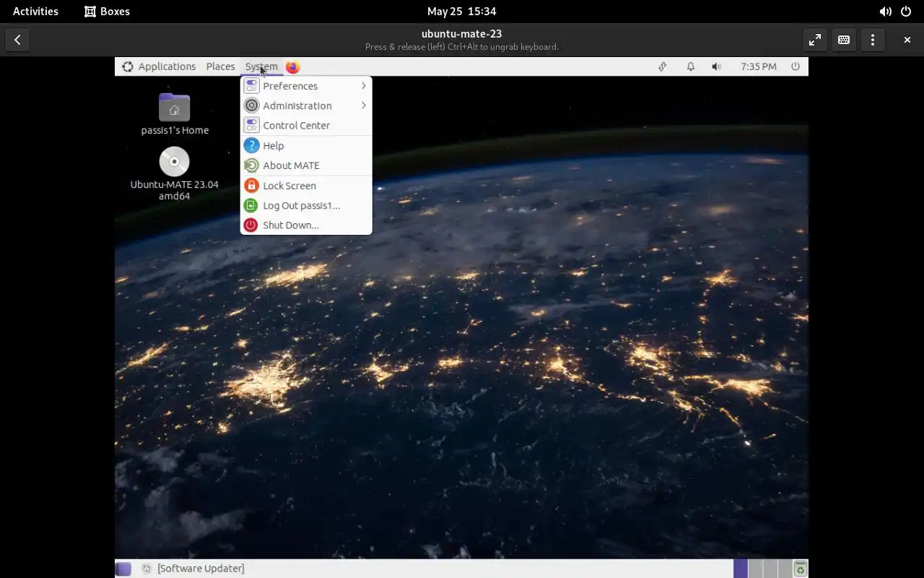Switch to the third workspace in switcher
The width and height of the screenshot is (924, 578).
(770, 569)
